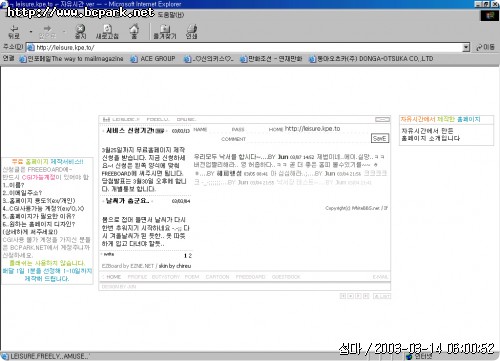Open the post titled 날씨가 춥군요..

[x=127, y=201]
